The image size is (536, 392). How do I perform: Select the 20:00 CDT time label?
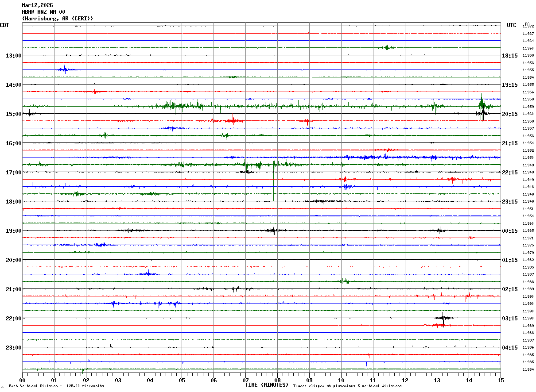click(13, 260)
